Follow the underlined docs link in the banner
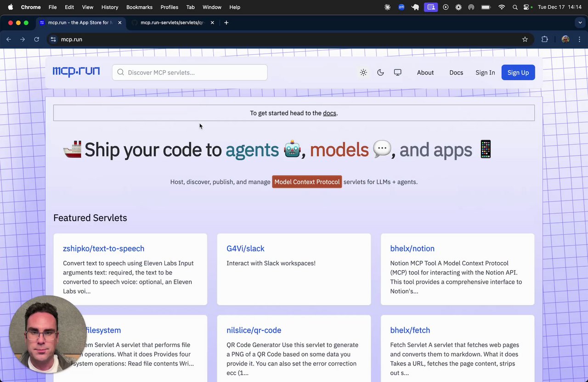Viewport: 588px width, 382px height. [x=329, y=113]
